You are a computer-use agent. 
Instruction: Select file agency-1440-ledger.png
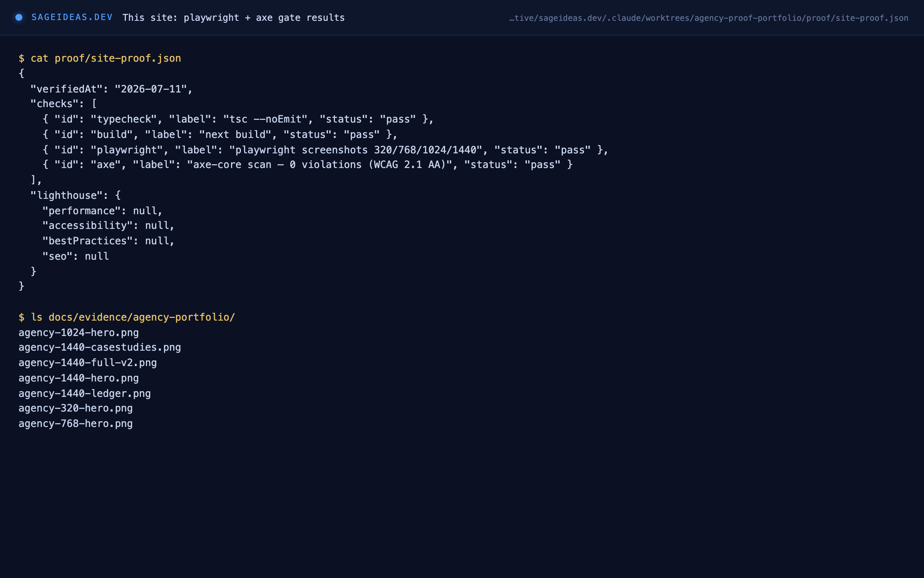click(x=85, y=393)
